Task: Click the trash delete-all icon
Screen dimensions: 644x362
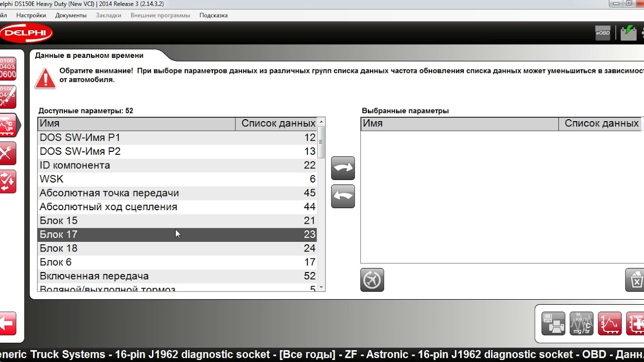Action: [635, 280]
